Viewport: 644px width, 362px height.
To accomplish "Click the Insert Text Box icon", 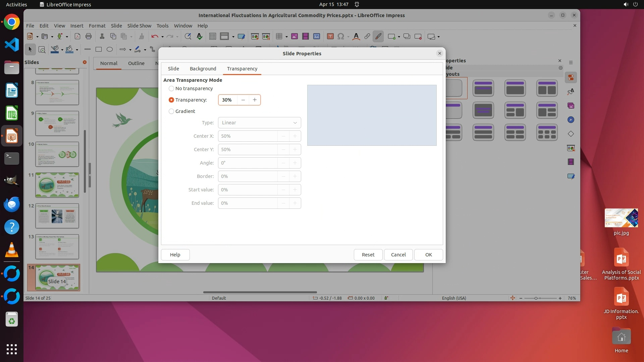I will pos(330,37).
